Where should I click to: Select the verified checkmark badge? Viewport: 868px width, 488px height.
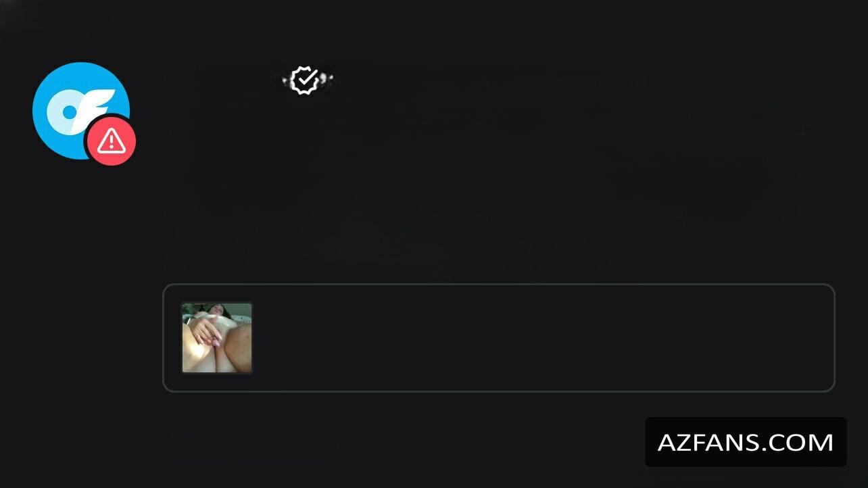pyautogui.click(x=306, y=80)
